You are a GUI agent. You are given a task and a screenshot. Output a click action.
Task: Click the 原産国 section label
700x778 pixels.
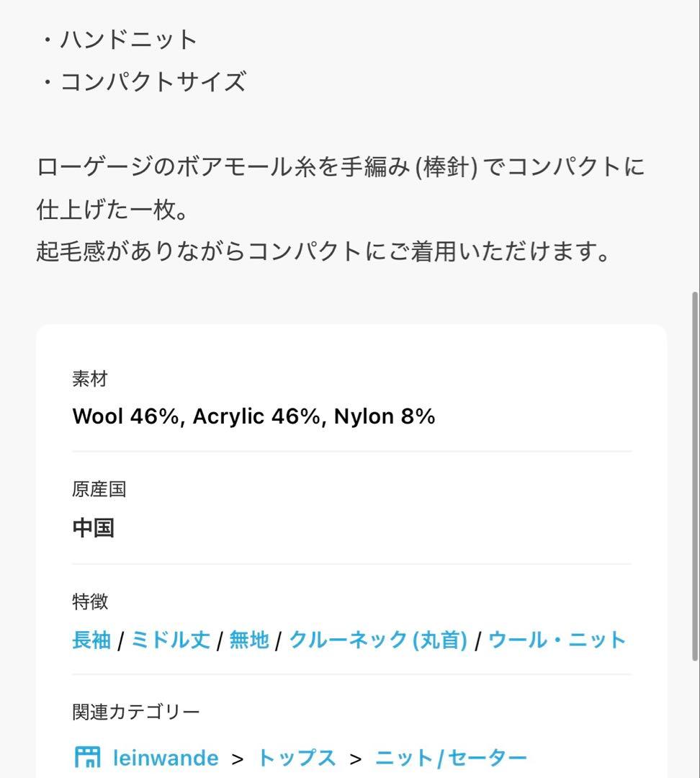(x=99, y=490)
